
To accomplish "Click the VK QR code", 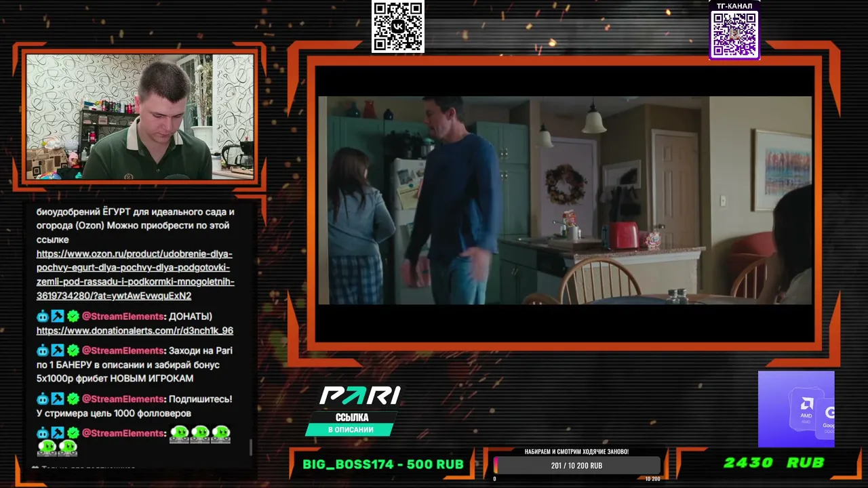I will 398,26.
